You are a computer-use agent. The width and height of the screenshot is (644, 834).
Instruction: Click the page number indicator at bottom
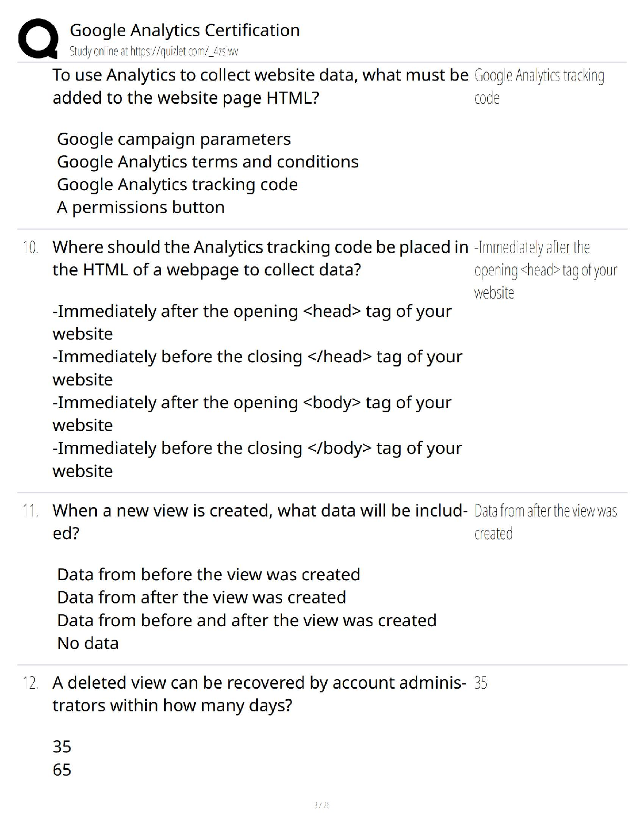(x=321, y=806)
